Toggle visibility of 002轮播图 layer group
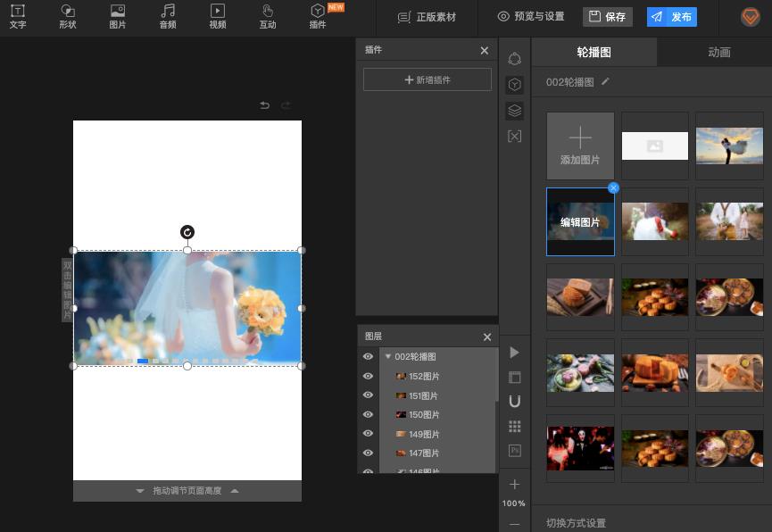This screenshot has width=772, height=532. point(368,357)
